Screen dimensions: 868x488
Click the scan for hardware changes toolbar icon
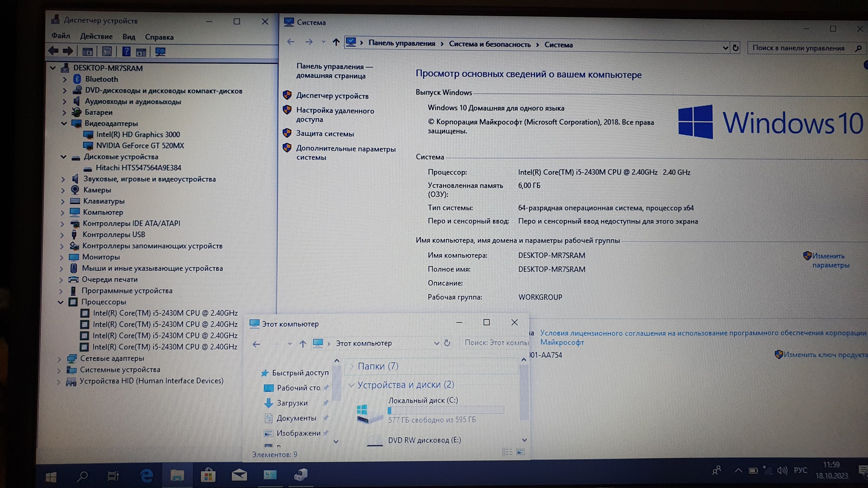click(160, 52)
